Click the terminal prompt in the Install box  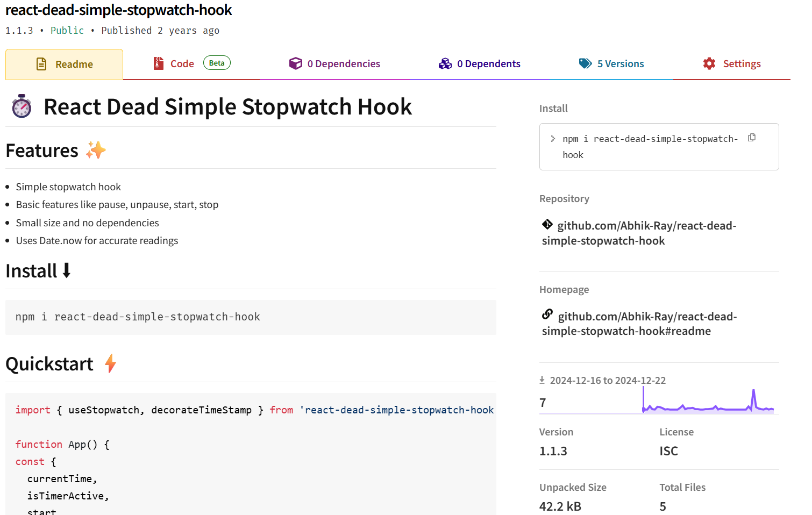553,138
